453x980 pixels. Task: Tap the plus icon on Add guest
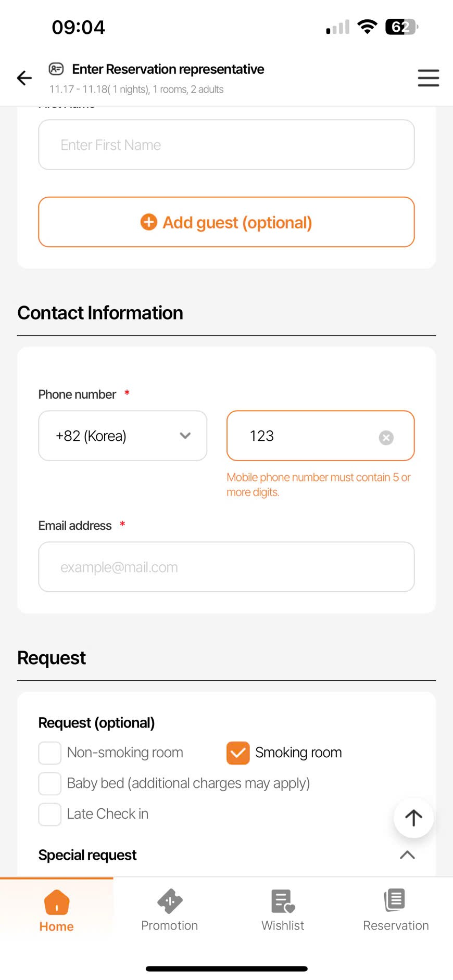click(x=149, y=222)
